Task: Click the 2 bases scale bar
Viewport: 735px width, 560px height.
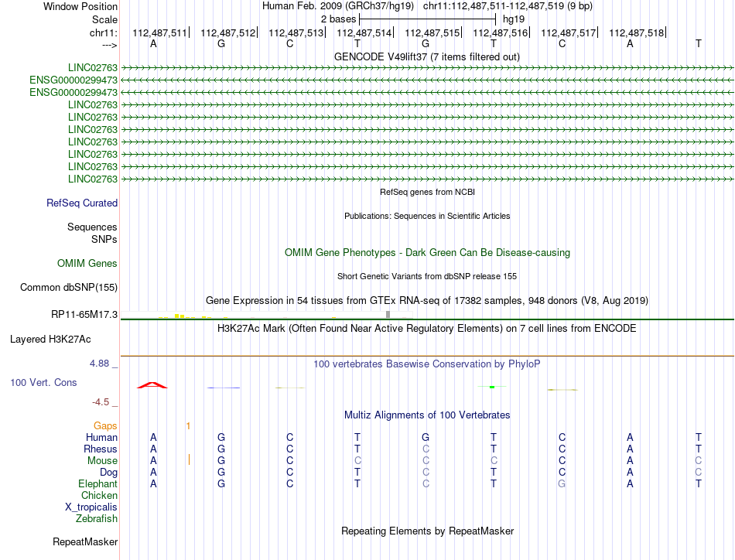Action: [427, 19]
